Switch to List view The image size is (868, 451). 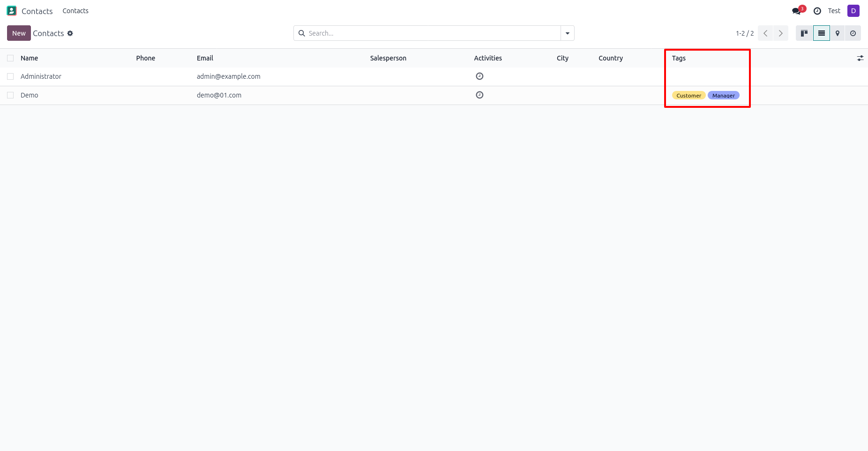point(822,33)
